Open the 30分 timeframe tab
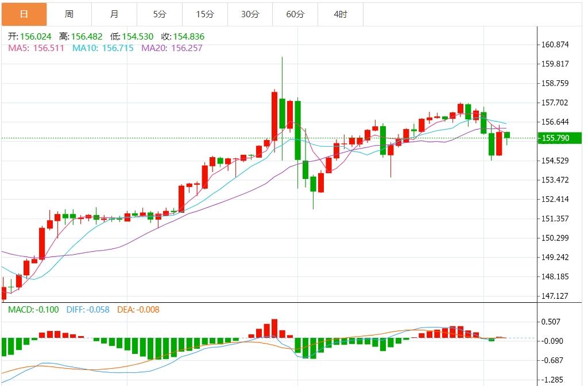Image resolution: width=588 pixels, height=386 pixels. point(250,14)
